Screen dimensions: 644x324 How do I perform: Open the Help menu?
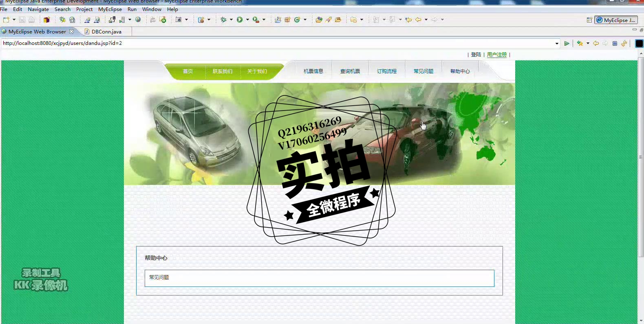coord(172,9)
